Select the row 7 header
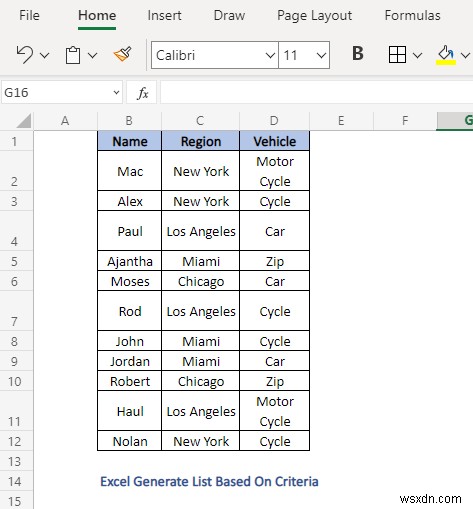The width and height of the screenshot is (473, 509). click(14, 311)
